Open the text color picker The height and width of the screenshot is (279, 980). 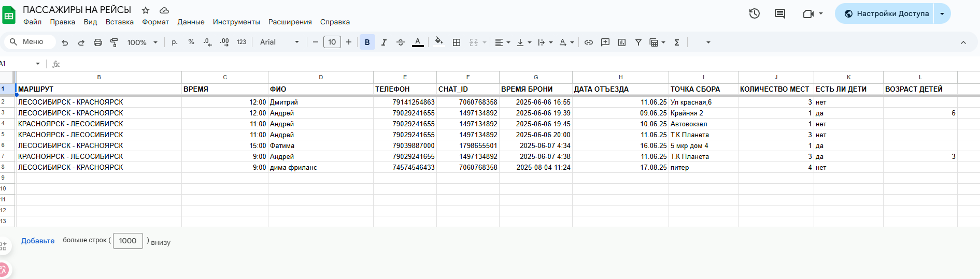click(x=418, y=42)
